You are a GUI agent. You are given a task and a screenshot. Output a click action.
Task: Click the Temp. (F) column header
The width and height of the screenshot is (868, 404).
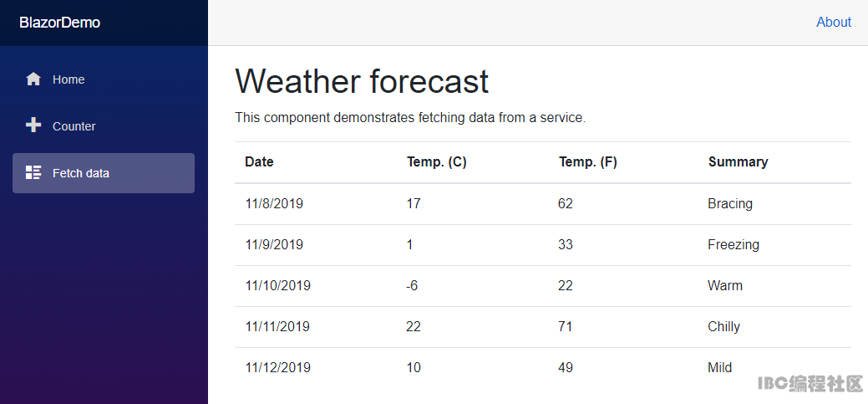tap(588, 161)
